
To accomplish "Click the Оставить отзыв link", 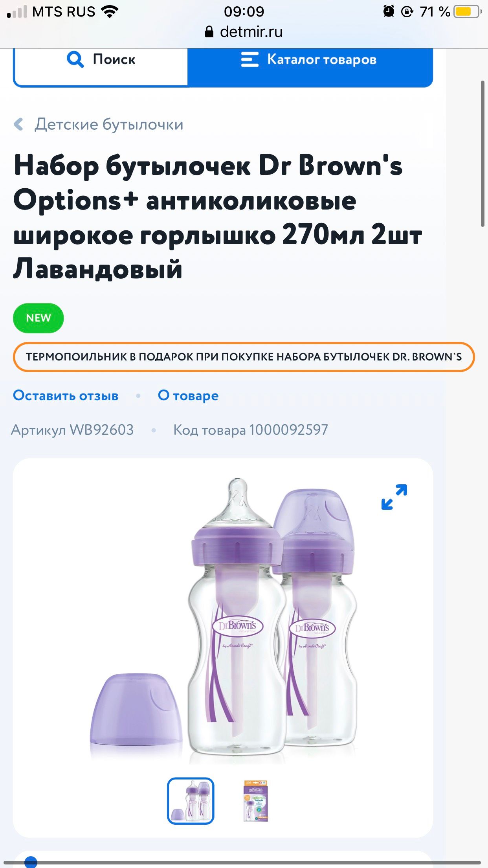I will [x=66, y=395].
